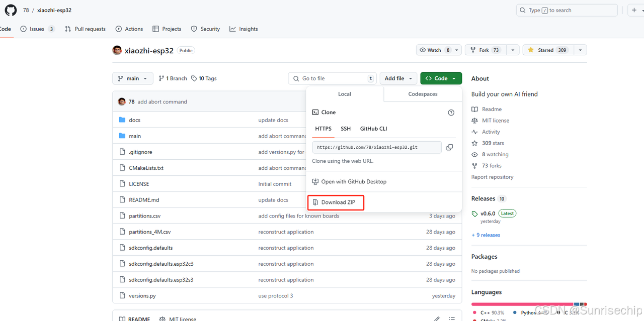Click the LICENSE file icon
The height and width of the screenshot is (321, 644).
[x=122, y=184]
